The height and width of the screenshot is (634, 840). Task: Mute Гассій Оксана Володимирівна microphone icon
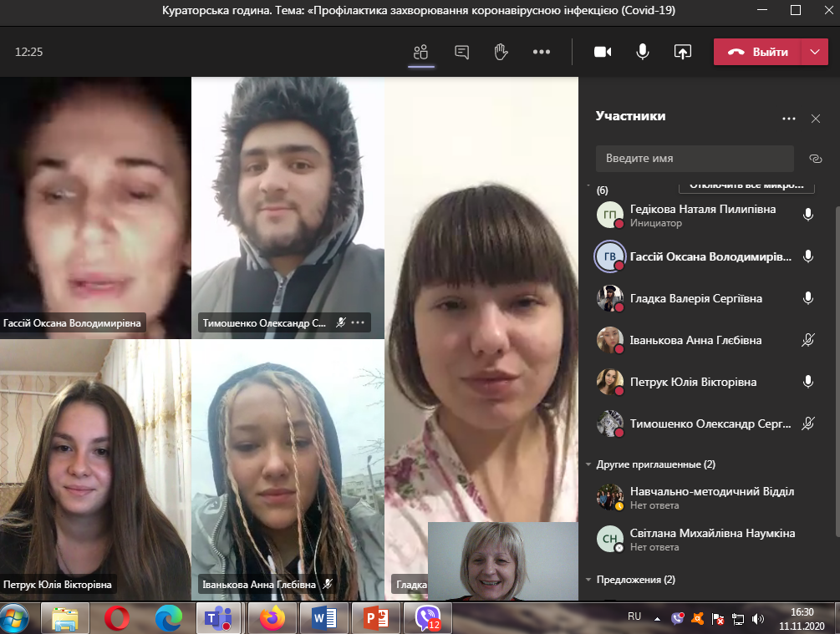pos(808,256)
